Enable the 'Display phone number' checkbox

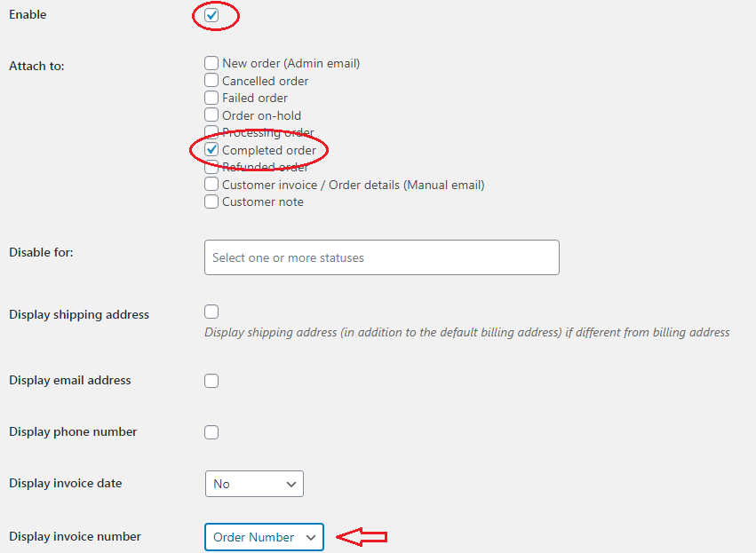pyautogui.click(x=211, y=432)
